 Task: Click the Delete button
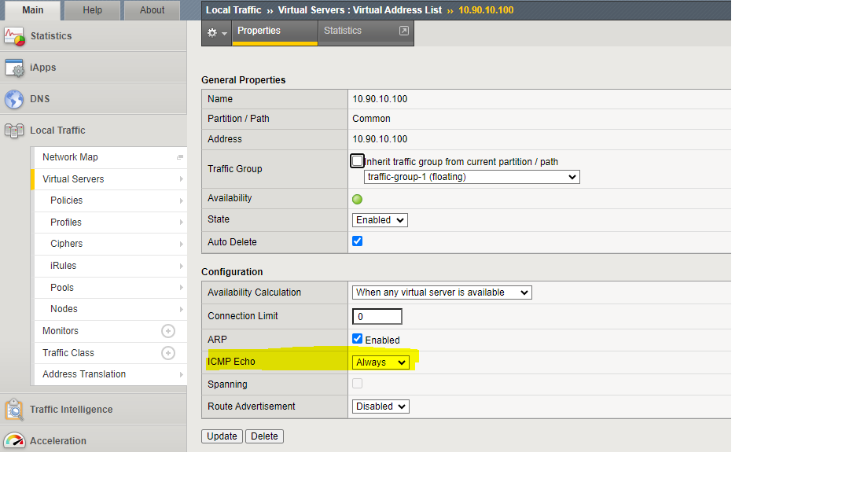point(264,436)
